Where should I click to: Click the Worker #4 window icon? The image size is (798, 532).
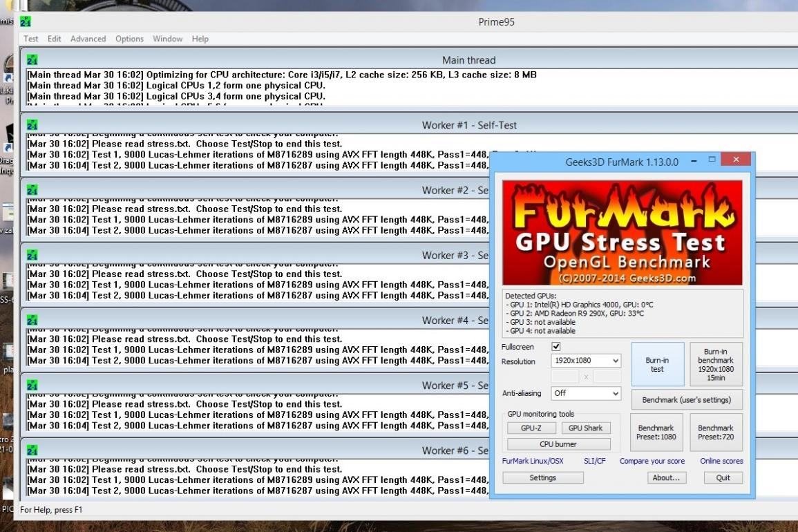click(32, 321)
